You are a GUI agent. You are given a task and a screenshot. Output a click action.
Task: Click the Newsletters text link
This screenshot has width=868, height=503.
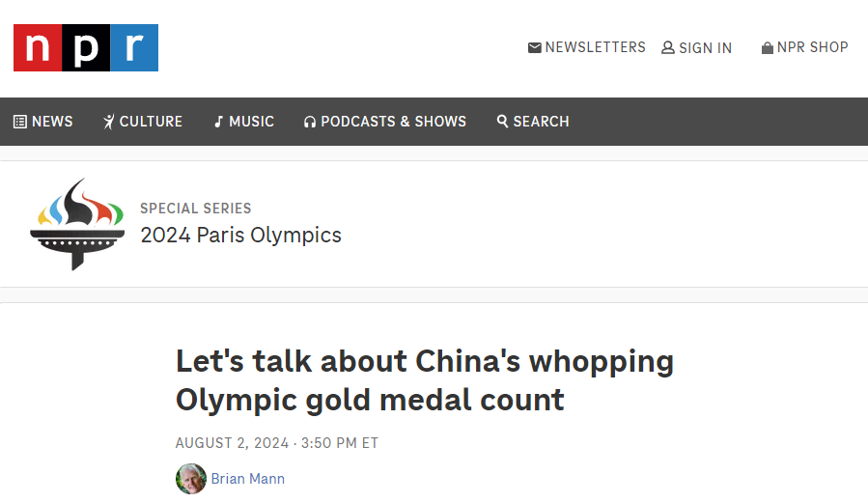595,47
